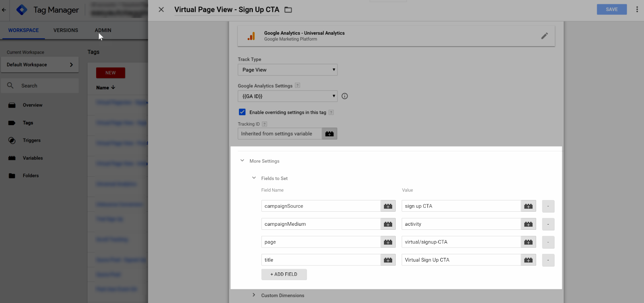Open variable picker for 'title' field name
This screenshot has height=303, width=644.
[388, 260]
